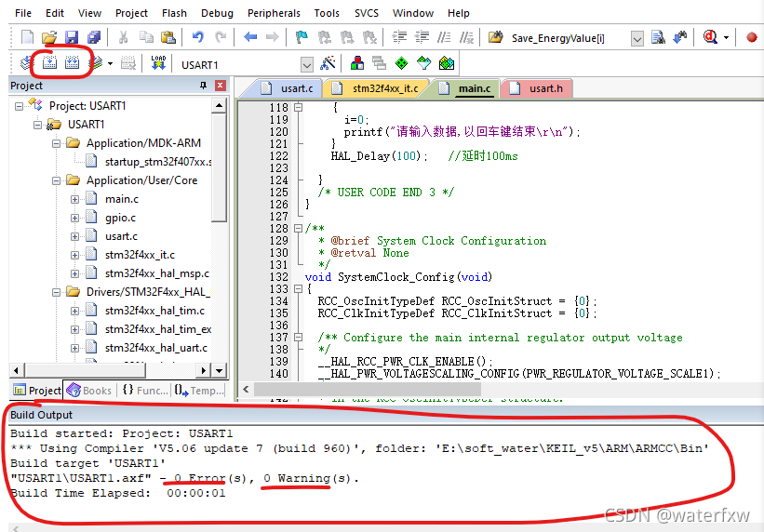Viewport: 764px width, 532px height.
Task: Build the target with the Build icon
Action: 49,63
